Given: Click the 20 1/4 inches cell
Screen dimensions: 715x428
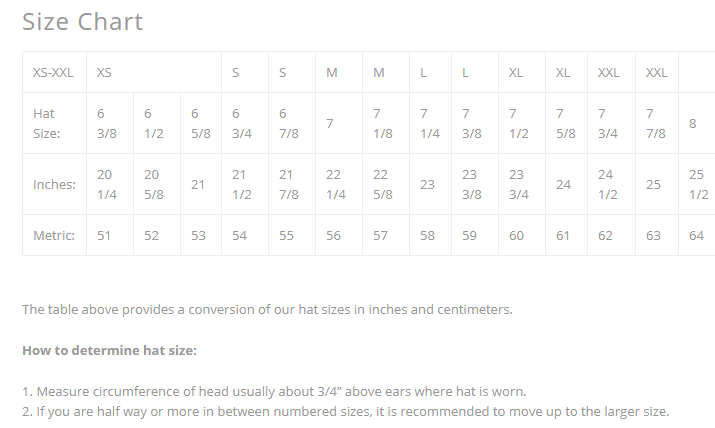Looking at the screenshot, I should click(x=105, y=184).
